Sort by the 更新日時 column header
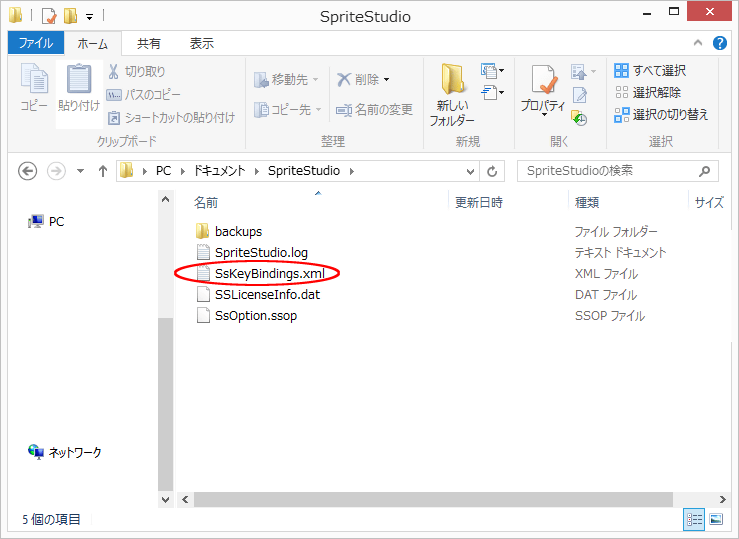 point(479,203)
